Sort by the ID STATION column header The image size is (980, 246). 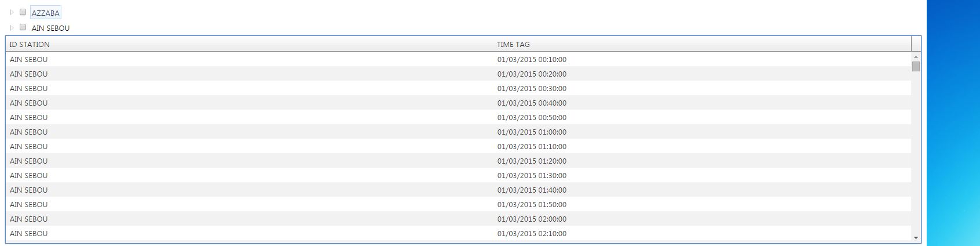pyautogui.click(x=30, y=44)
